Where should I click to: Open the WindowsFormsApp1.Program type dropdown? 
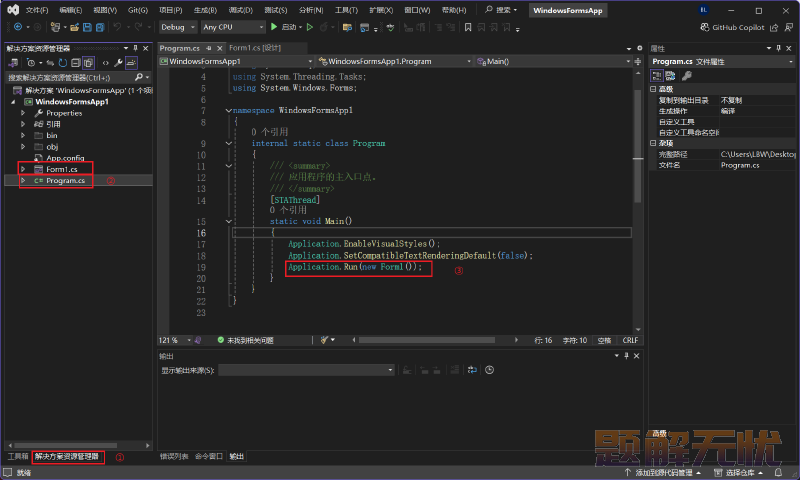(x=394, y=61)
